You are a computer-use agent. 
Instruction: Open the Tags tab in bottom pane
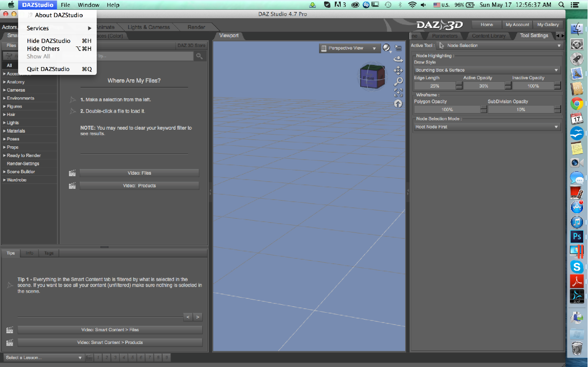point(49,253)
